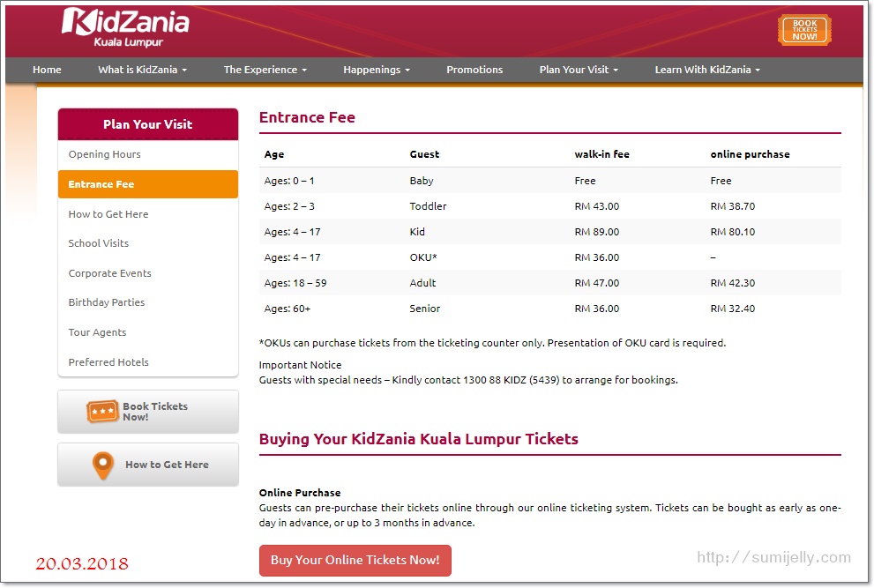Open the School Visits sidebar link
874x588 pixels.
99,243
